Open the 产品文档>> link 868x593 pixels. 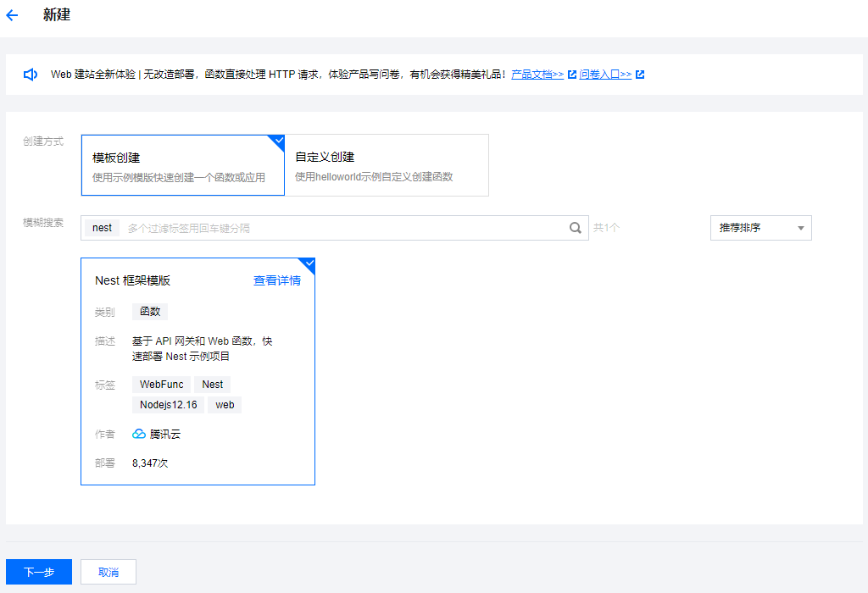537,75
